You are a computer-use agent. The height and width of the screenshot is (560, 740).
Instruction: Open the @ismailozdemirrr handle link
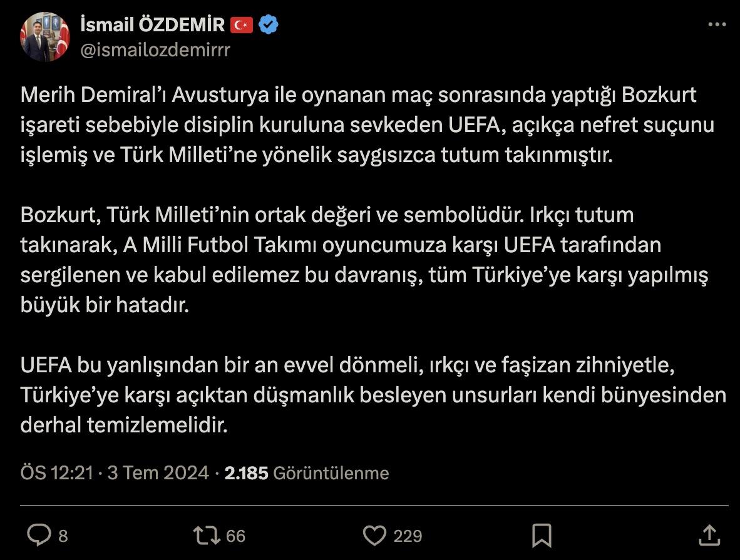[x=155, y=50]
